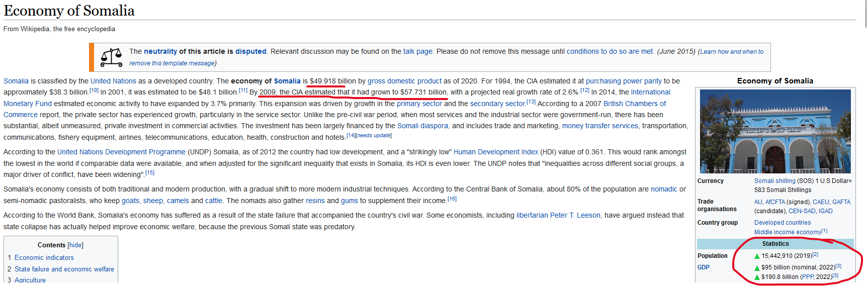Open PPP link in GDP row
The height and width of the screenshot is (286, 868).
tap(807, 277)
